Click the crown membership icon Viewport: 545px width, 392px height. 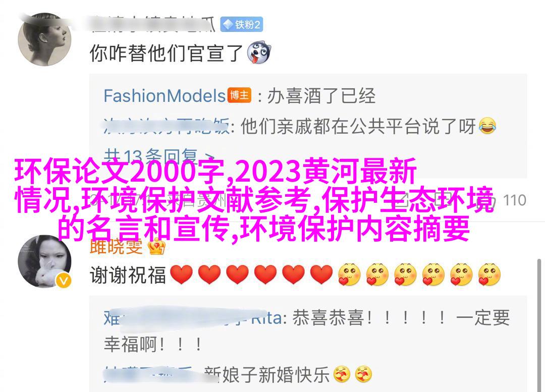pyautogui.click(x=156, y=246)
